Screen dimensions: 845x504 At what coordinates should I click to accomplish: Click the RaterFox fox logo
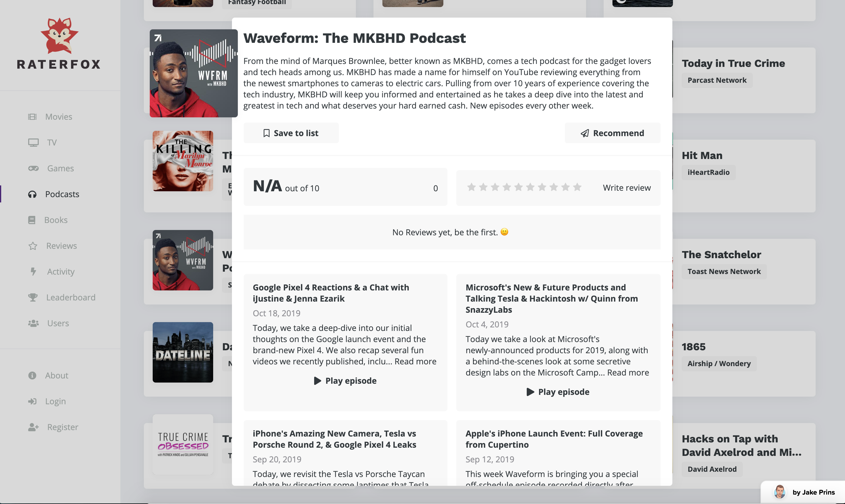(x=60, y=36)
